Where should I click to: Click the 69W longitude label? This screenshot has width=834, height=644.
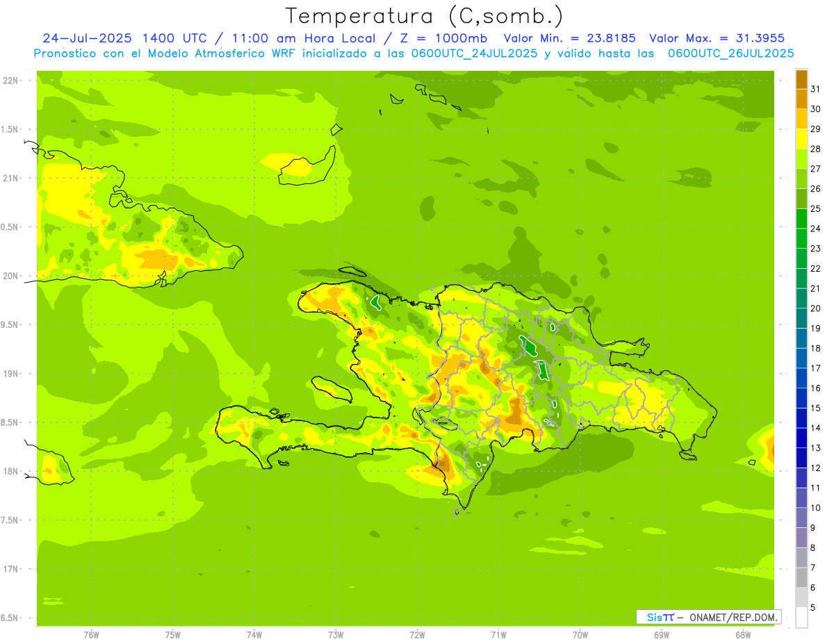pos(662,635)
